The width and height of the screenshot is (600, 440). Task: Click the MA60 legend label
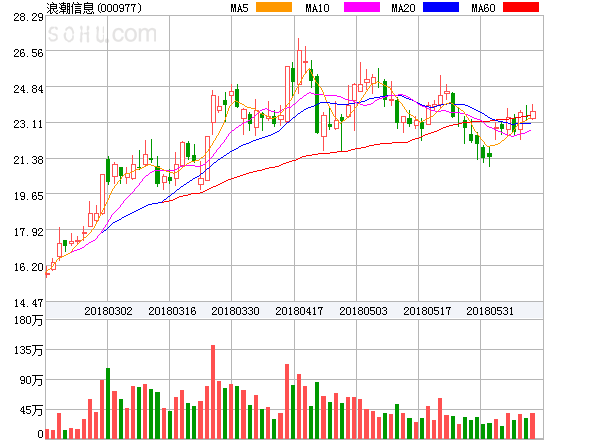click(x=483, y=8)
